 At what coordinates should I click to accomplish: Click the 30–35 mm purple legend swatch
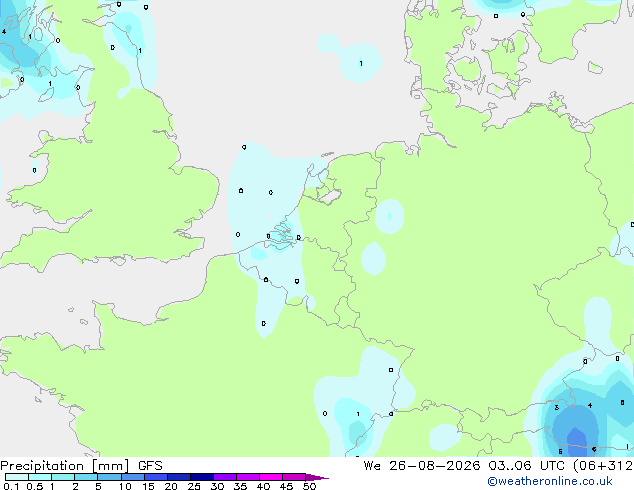point(224,477)
